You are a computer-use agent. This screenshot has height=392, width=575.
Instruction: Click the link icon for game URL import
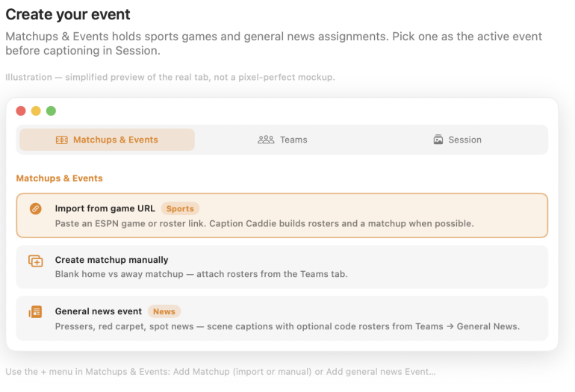[x=36, y=208]
